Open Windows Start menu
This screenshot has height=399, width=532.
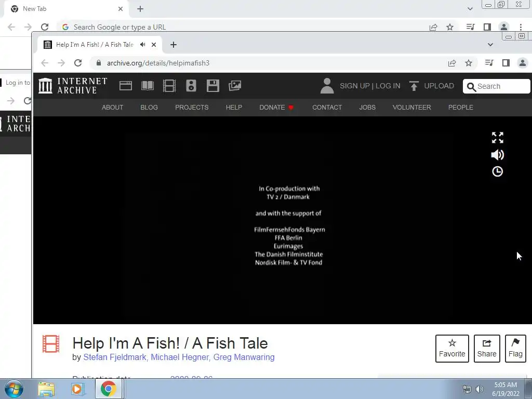click(x=14, y=389)
